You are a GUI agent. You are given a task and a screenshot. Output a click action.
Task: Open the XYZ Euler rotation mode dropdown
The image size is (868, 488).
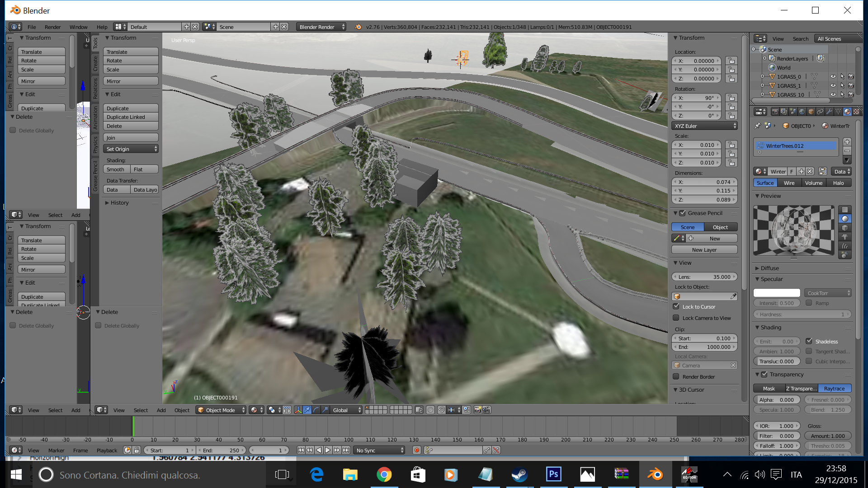[705, 126]
